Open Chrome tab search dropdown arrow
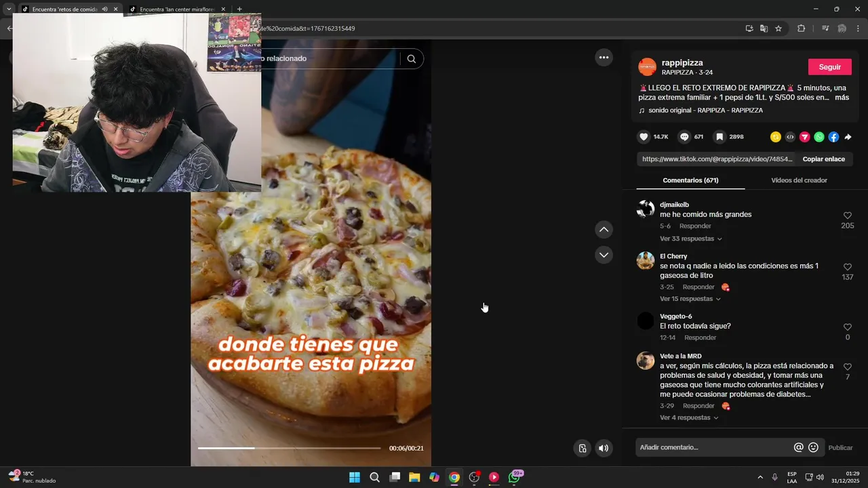This screenshot has width=868, height=488. click(x=9, y=9)
